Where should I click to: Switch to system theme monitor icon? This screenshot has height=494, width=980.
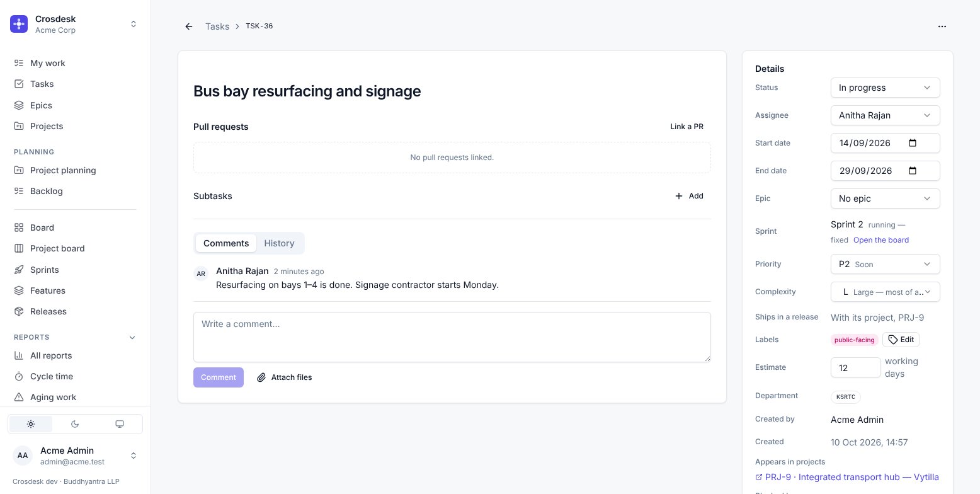tap(120, 424)
